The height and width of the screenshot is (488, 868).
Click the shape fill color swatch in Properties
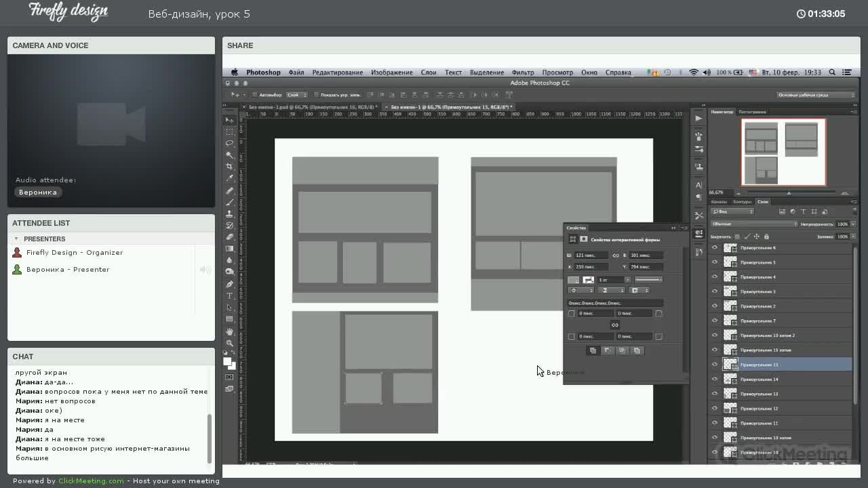(573, 279)
